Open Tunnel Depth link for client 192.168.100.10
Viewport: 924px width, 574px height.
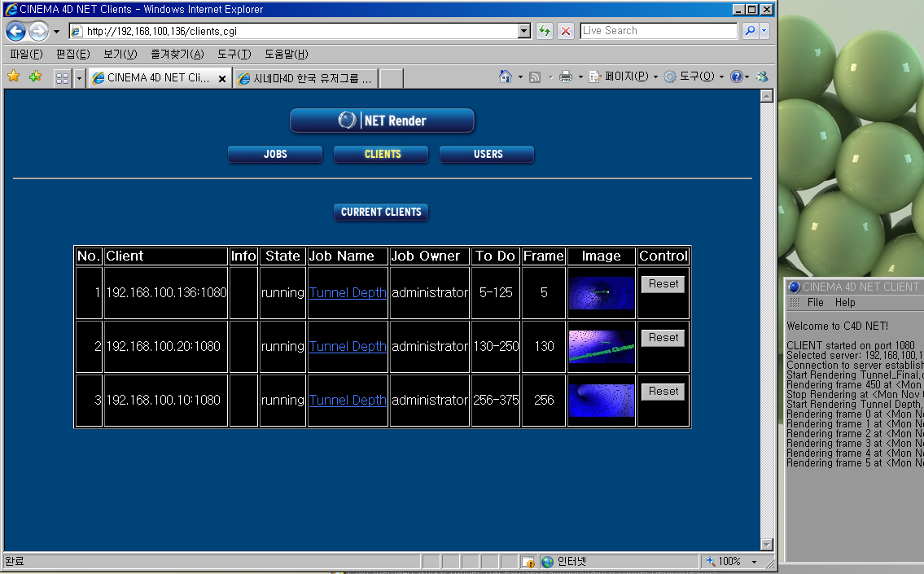pyautogui.click(x=348, y=400)
